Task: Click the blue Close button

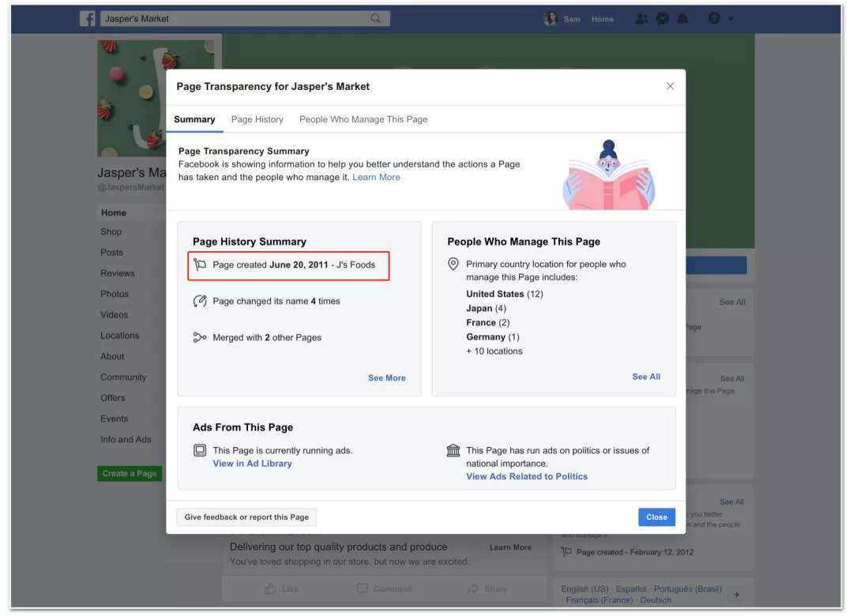Action: point(656,517)
